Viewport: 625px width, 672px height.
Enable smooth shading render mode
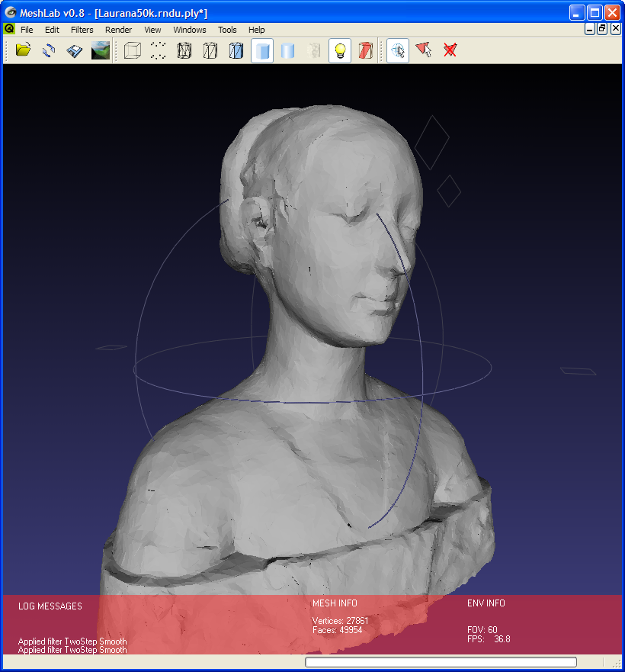point(288,51)
